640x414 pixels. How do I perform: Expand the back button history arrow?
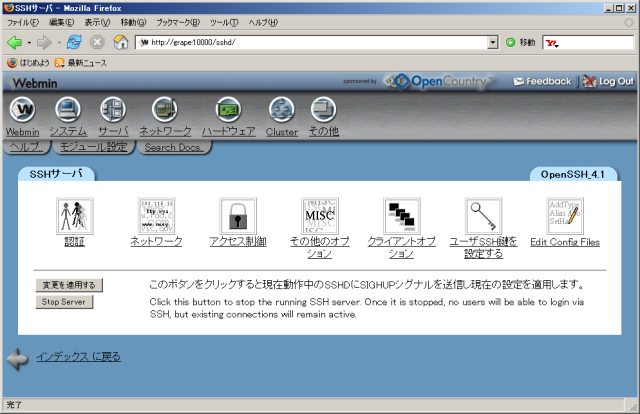(x=29, y=43)
